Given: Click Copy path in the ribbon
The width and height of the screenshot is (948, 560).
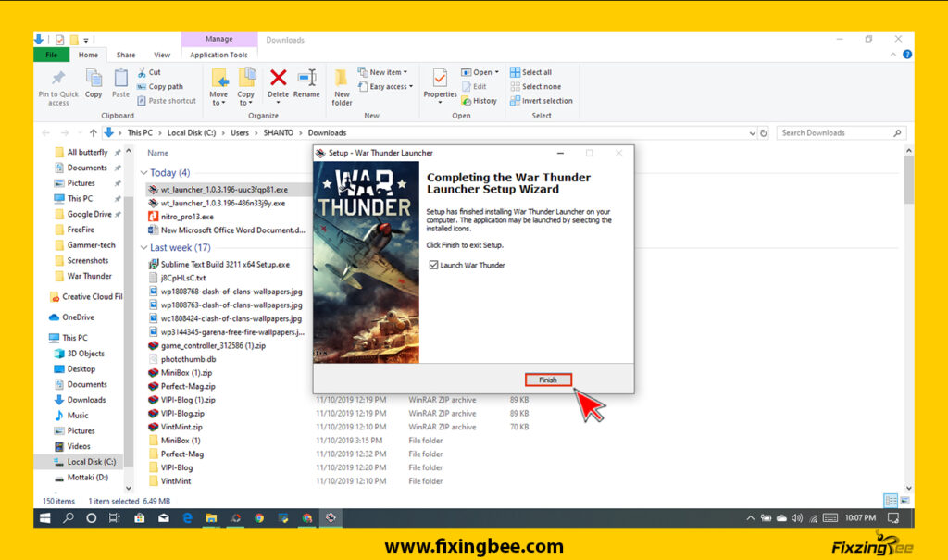Looking at the screenshot, I should coord(165,86).
